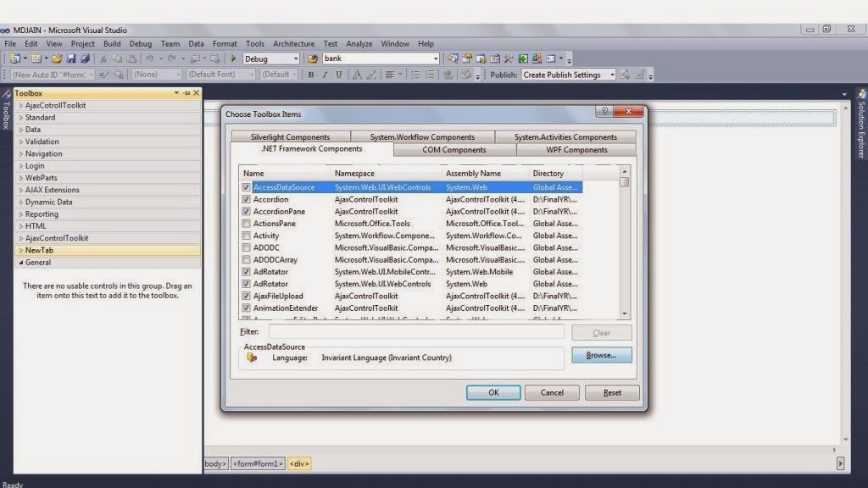Open the Default Font dropdown

pyautogui.click(x=252, y=75)
